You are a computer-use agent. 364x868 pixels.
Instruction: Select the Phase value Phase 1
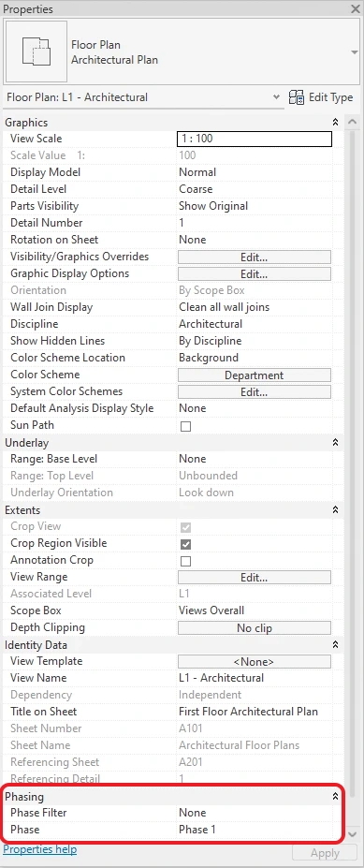coord(197,831)
